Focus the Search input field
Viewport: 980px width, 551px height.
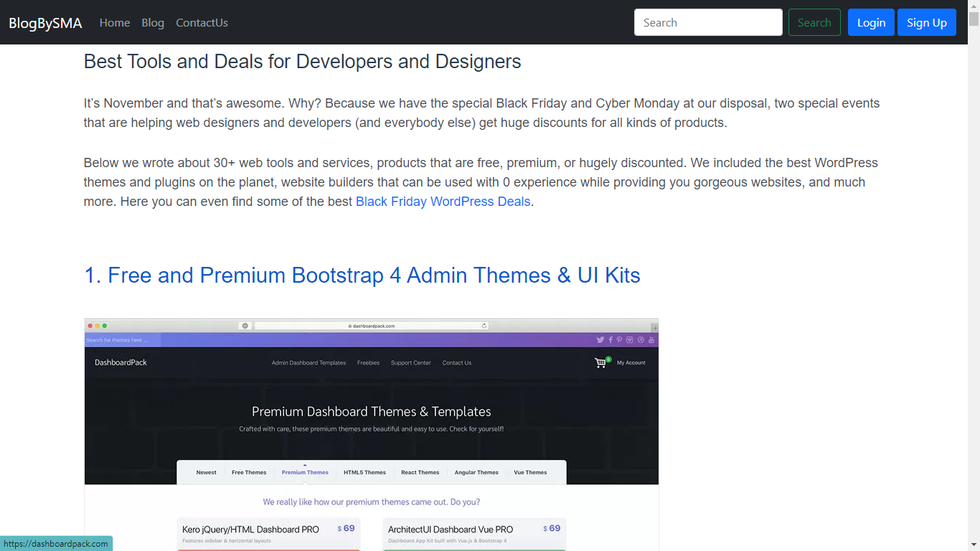point(708,22)
